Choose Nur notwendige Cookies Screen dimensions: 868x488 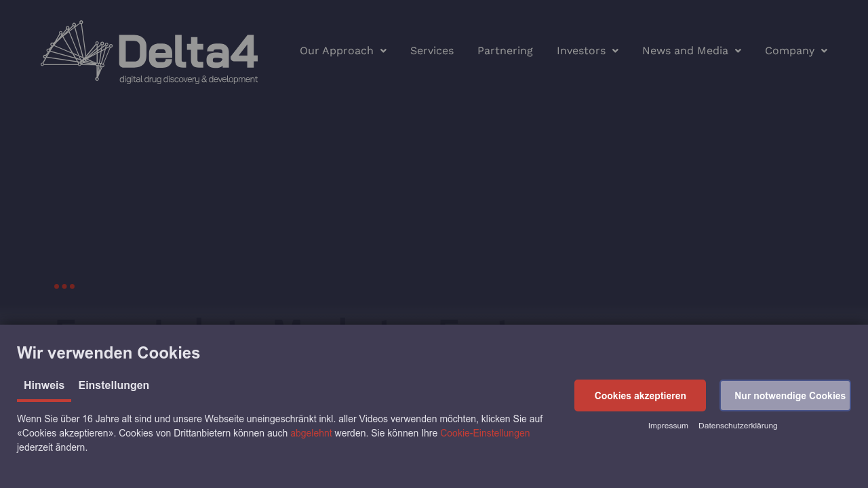[785, 396]
